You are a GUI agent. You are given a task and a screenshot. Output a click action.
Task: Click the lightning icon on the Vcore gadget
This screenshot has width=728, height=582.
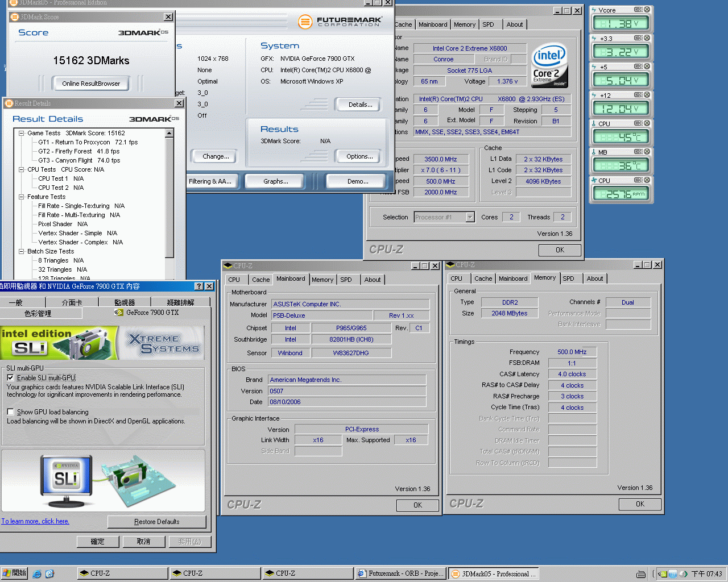(594, 10)
